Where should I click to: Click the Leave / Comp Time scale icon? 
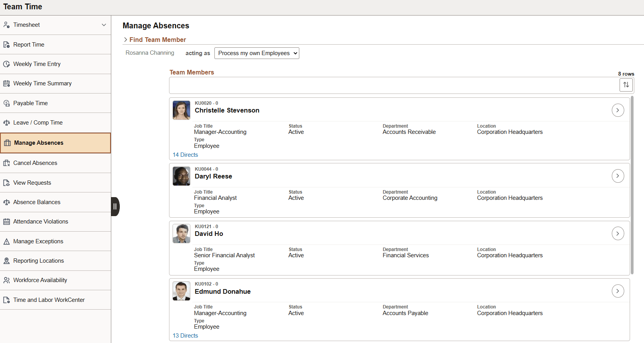(x=7, y=123)
